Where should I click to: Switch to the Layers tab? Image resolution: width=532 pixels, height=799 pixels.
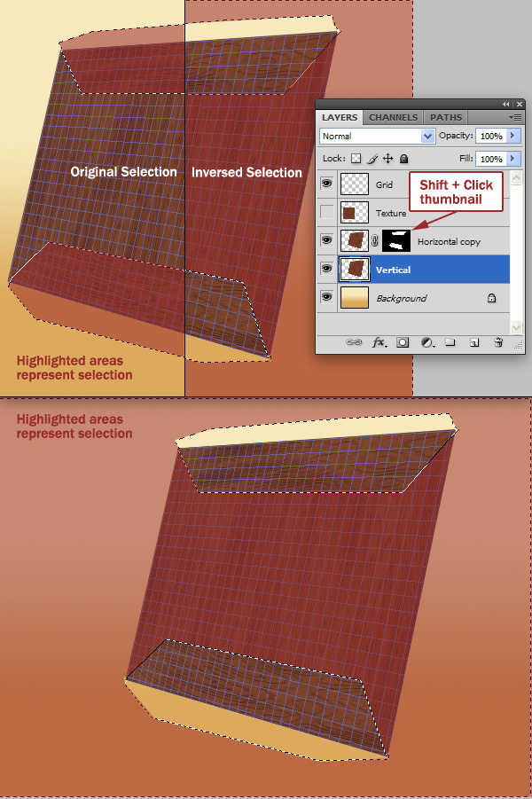[x=340, y=117]
